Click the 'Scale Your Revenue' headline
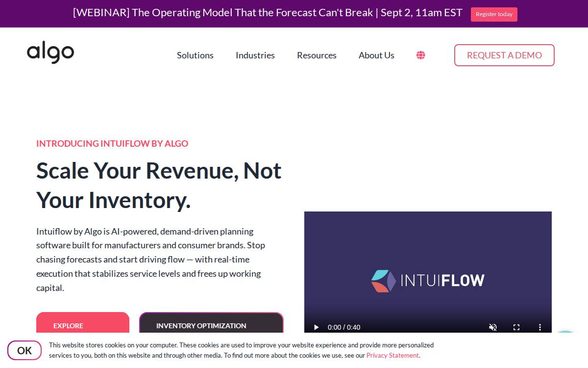The image size is (588, 368). point(159,185)
